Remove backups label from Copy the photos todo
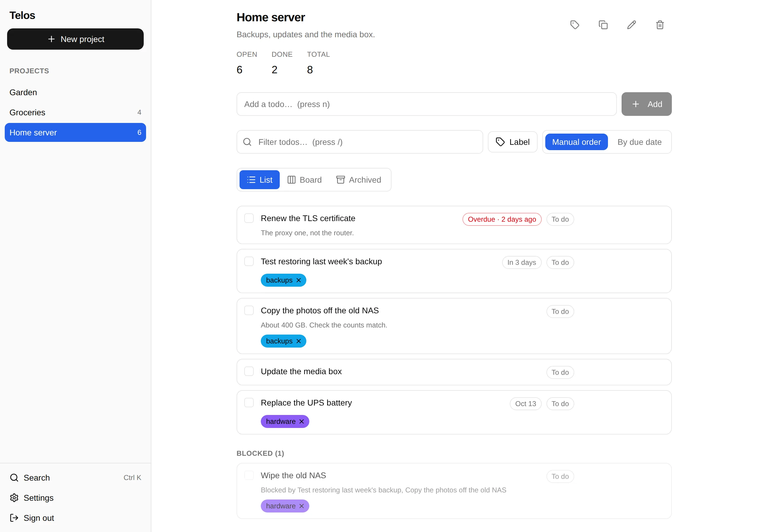 coord(299,341)
